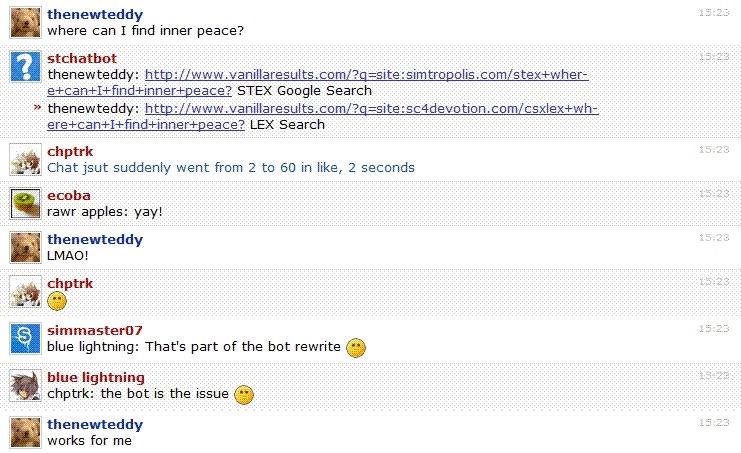Screen dimensions: 741x453
Task: Open the STEX Google Search vanillaresults link
Action: pos(318,83)
